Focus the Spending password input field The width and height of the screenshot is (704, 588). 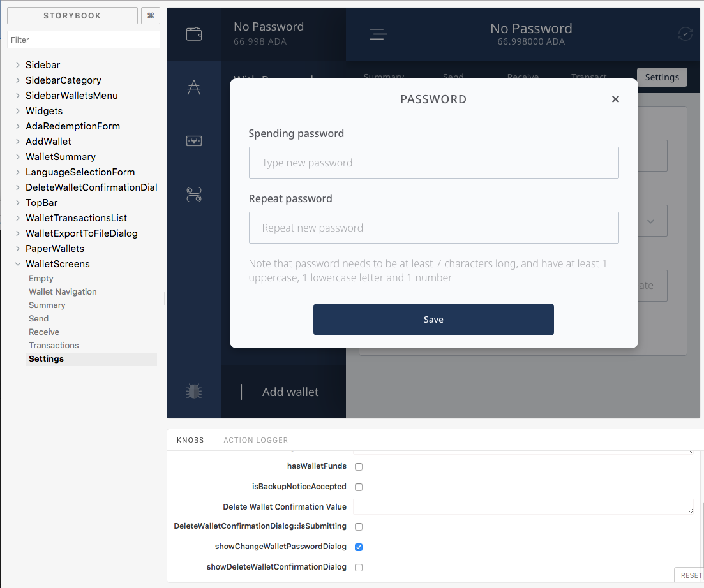434,163
